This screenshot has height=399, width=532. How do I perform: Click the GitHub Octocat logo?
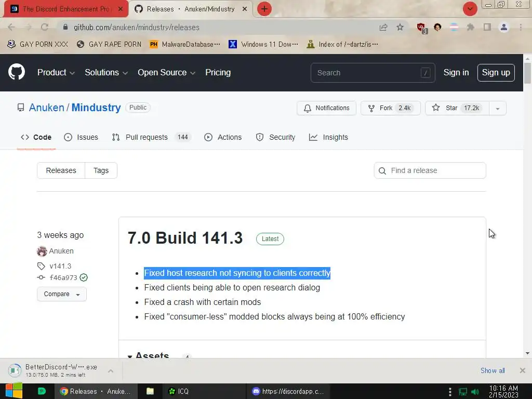pyautogui.click(x=17, y=72)
